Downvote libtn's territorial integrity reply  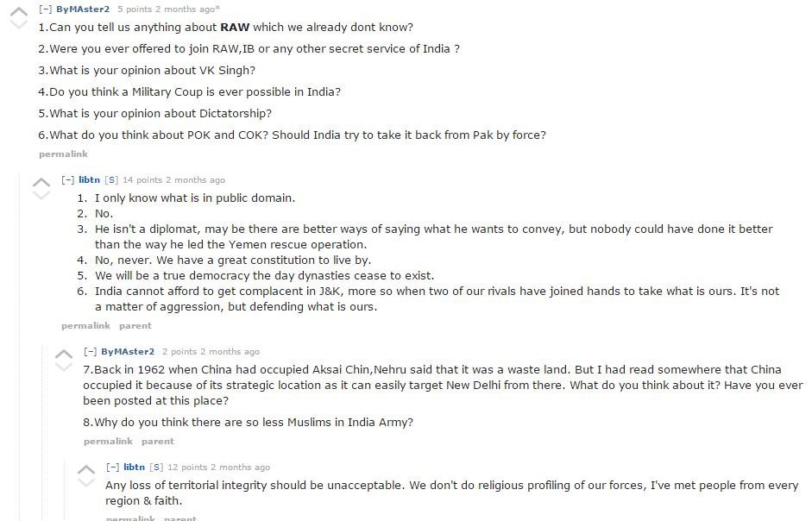pos(86,481)
